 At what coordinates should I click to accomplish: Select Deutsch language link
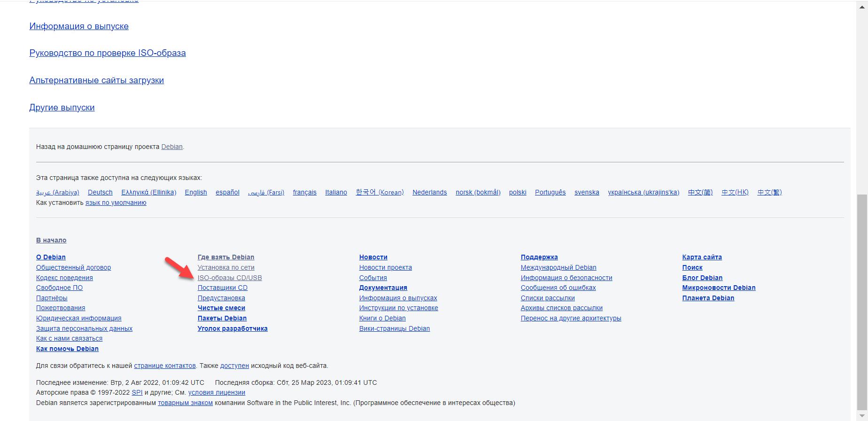(x=100, y=192)
